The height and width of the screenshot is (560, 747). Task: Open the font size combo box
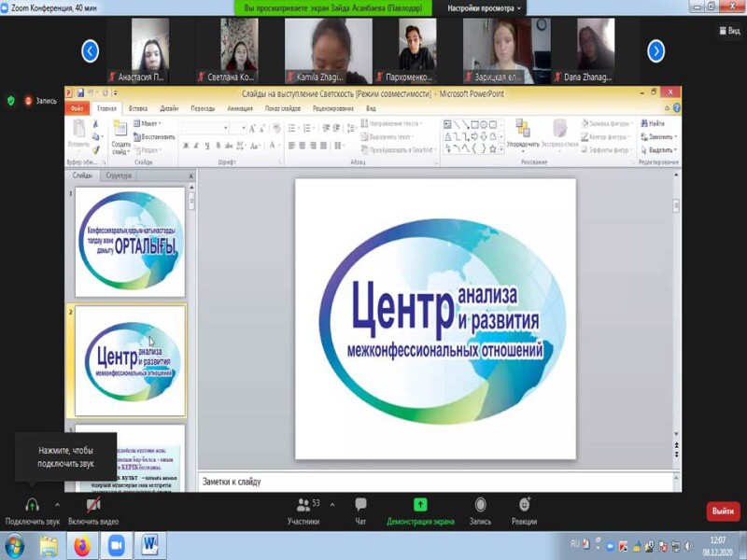(x=238, y=128)
